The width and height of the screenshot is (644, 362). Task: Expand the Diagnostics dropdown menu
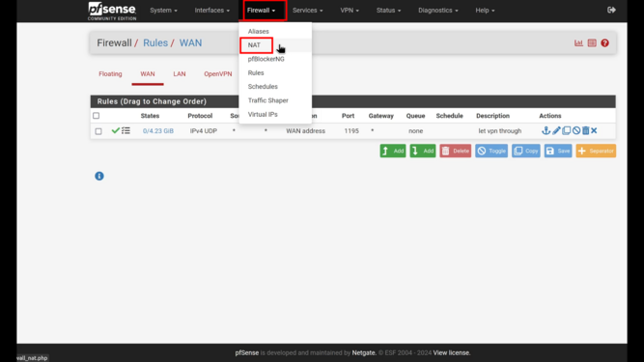(437, 11)
